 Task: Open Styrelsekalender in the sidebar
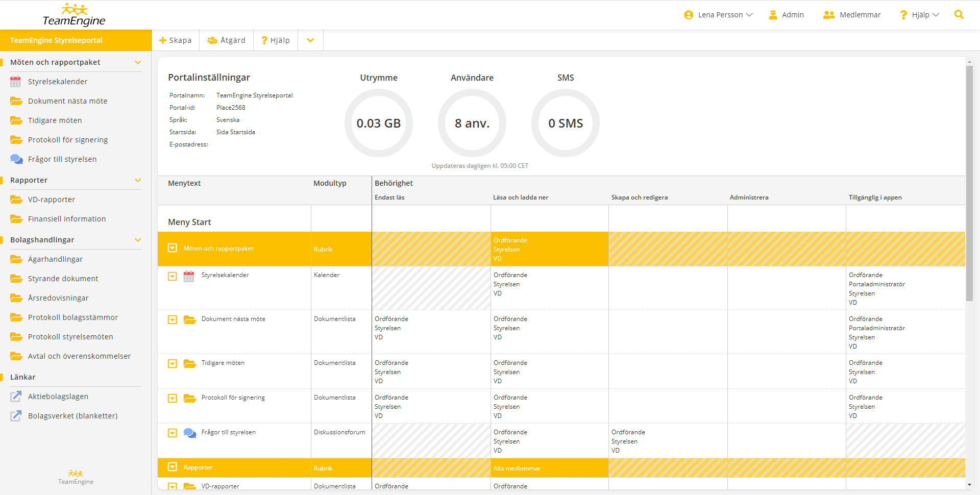[x=58, y=82]
